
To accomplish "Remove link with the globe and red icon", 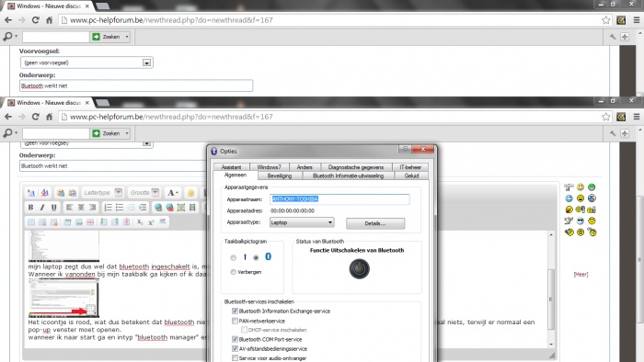I will [169, 208].
